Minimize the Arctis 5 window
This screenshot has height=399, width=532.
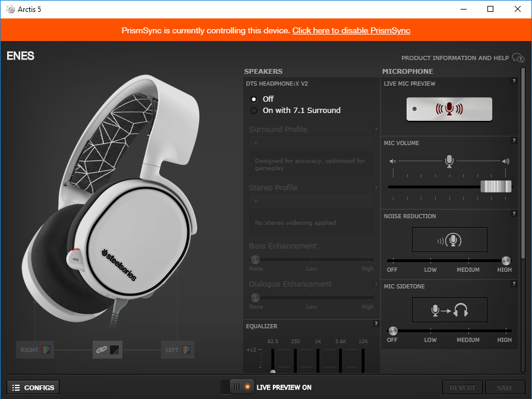(x=464, y=9)
